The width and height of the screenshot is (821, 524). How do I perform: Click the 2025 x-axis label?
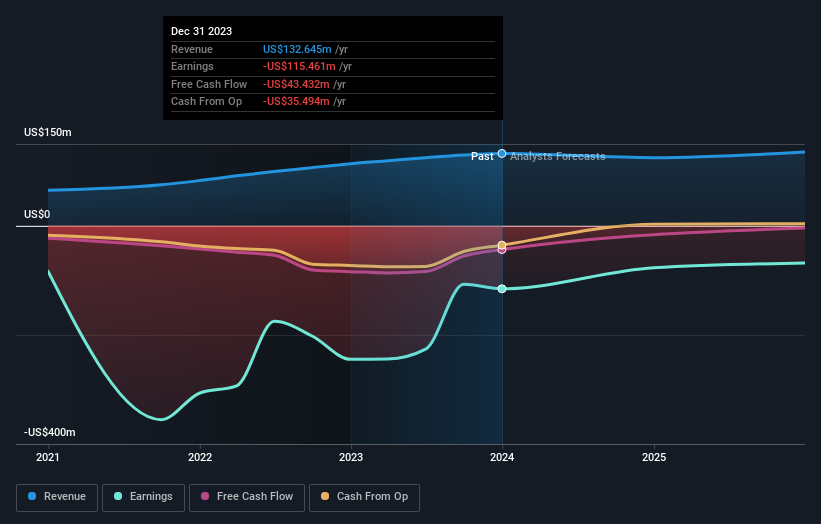(654, 458)
